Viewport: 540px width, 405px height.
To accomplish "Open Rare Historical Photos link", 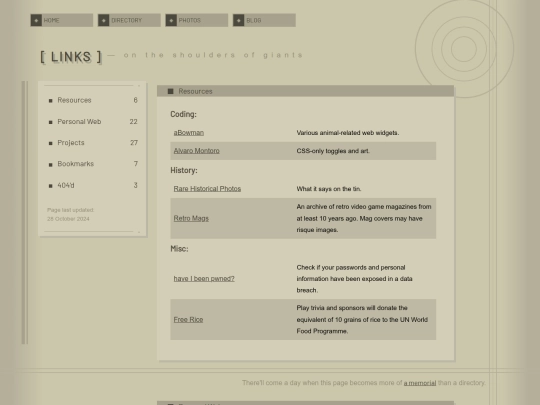I will pyautogui.click(x=207, y=189).
